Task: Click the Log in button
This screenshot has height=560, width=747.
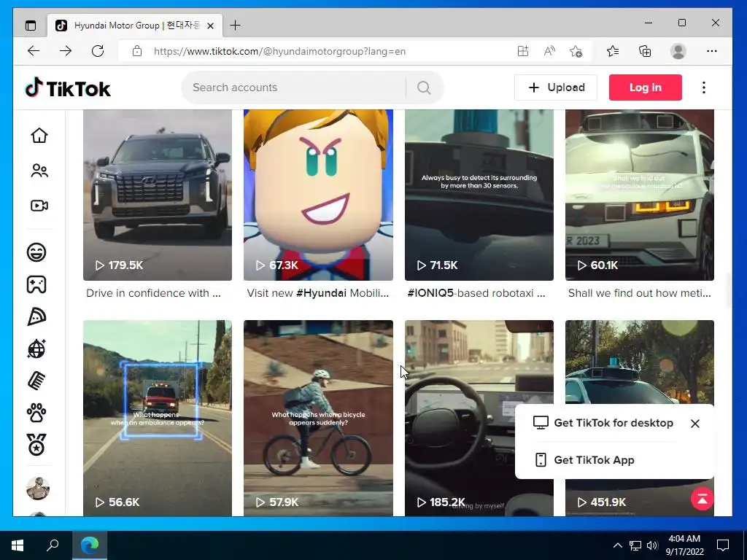Action: pyautogui.click(x=645, y=87)
